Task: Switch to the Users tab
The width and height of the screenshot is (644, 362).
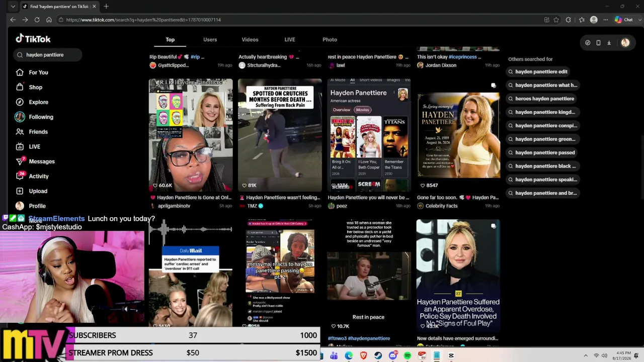Action: 210,40
